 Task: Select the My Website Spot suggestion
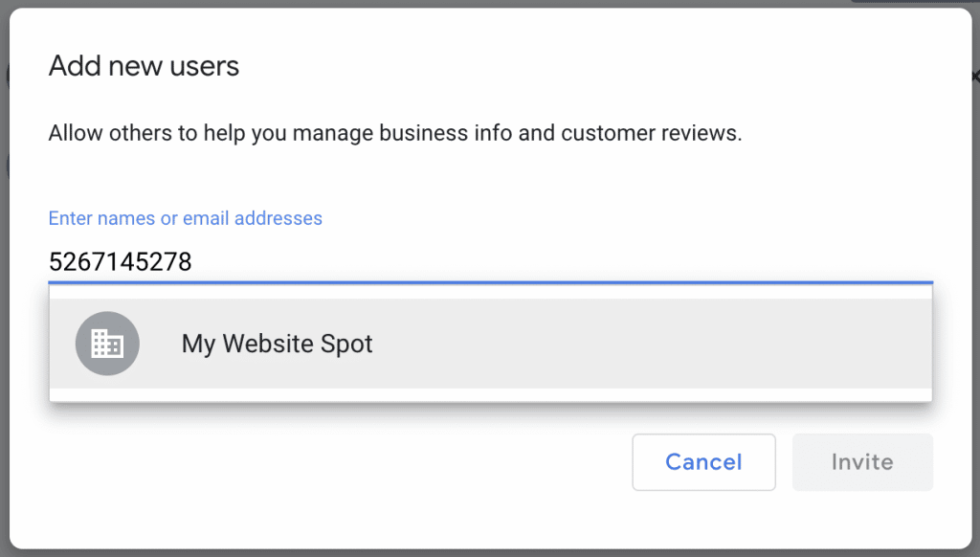[491, 344]
